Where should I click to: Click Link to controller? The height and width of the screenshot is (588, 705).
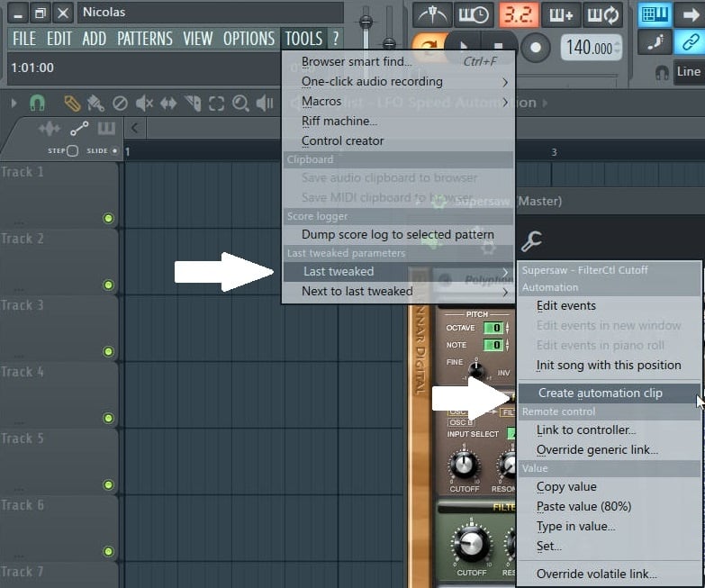pyautogui.click(x=610, y=430)
